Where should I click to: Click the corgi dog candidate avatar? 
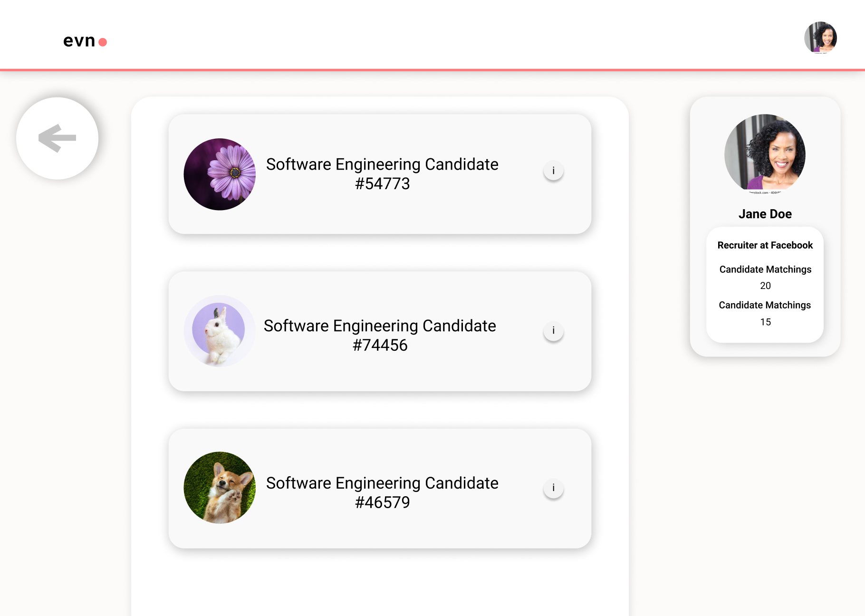(220, 488)
